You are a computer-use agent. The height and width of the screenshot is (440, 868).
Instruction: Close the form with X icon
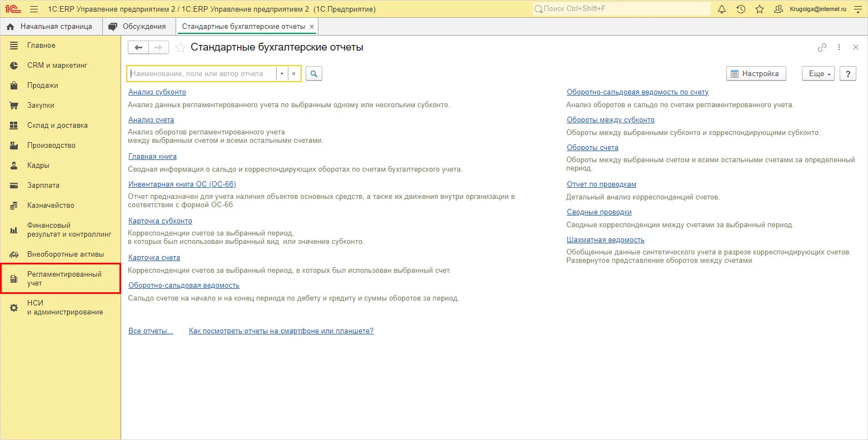(x=856, y=48)
